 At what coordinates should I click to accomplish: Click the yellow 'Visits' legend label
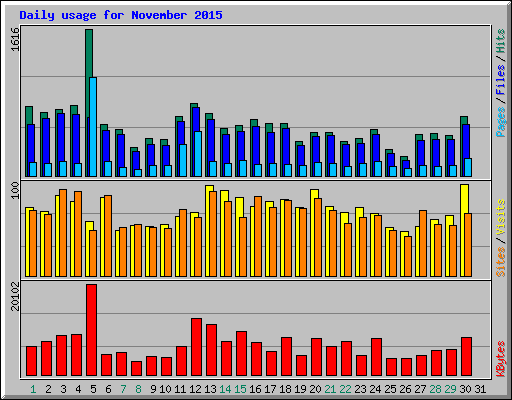pos(501,218)
